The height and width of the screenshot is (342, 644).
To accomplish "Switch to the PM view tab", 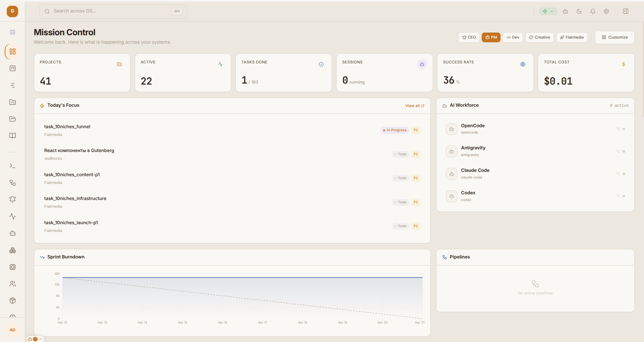I will click(491, 37).
